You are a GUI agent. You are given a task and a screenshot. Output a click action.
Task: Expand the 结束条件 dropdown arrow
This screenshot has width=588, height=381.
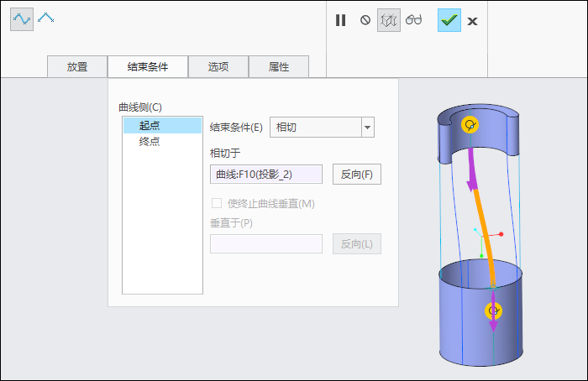(x=368, y=128)
